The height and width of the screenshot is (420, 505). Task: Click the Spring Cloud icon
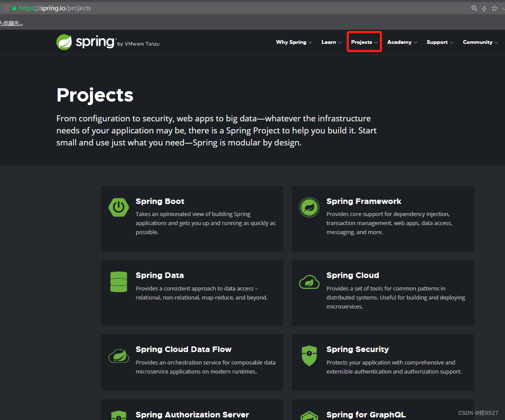[x=309, y=282]
